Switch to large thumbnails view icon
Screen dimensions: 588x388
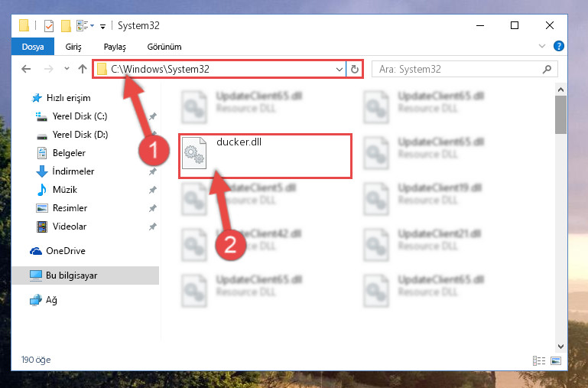pos(556,360)
